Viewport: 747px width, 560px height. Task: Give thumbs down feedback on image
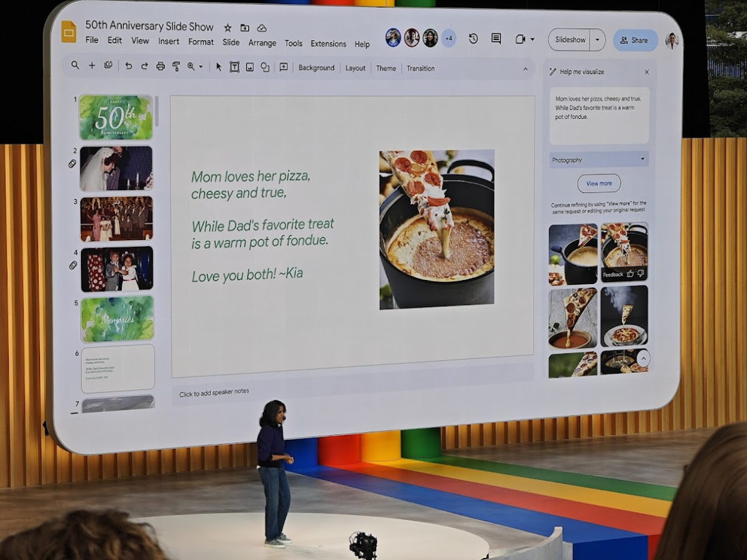click(640, 274)
